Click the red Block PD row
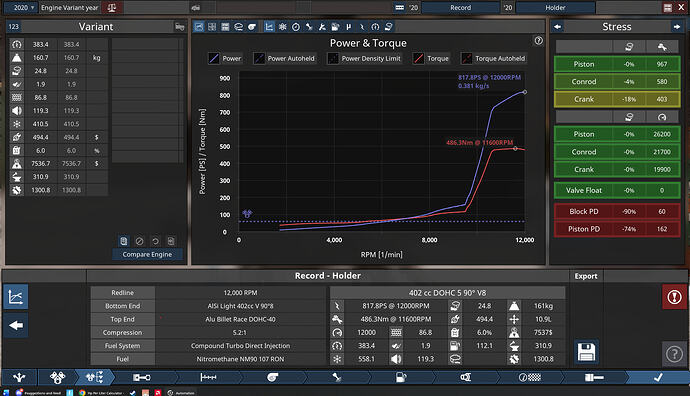The height and width of the screenshot is (396, 690). 617,212
